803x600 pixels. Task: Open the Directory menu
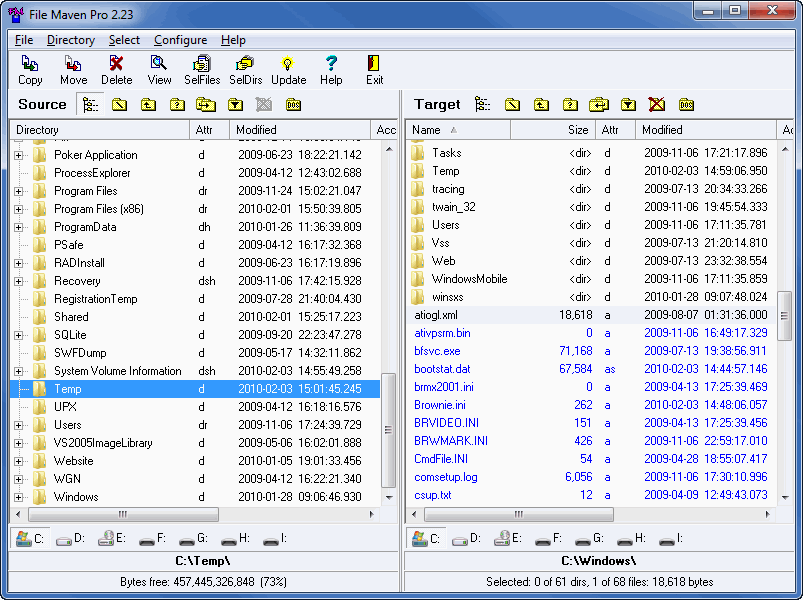tap(70, 40)
